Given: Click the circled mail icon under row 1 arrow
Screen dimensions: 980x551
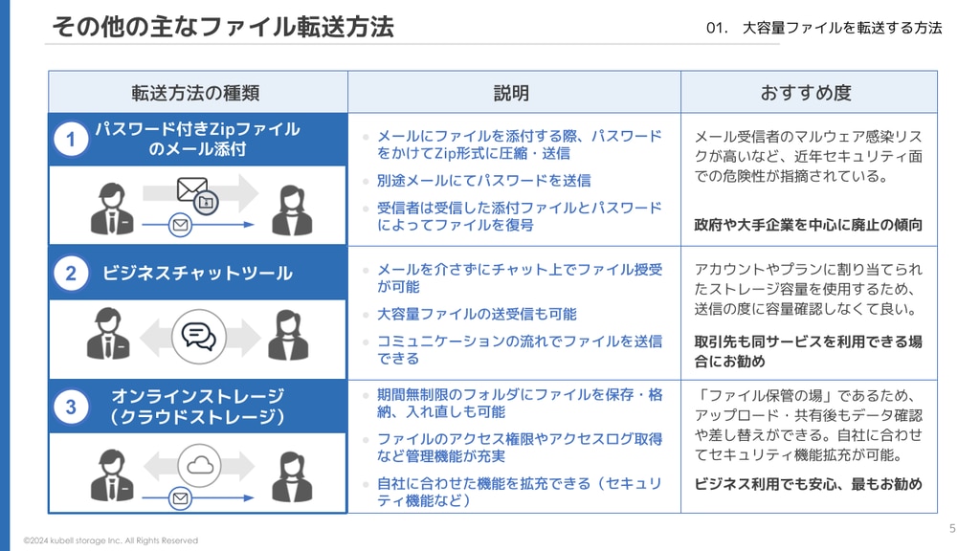Looking at the screenshot, I should pyautogui.click(x=180, y=225).
